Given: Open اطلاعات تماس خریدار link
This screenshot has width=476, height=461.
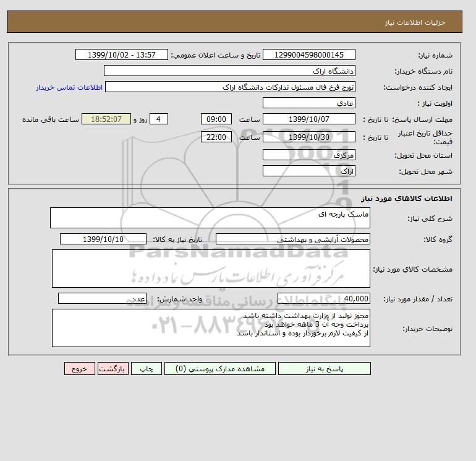Looking at the screenshot, I should (x=69, y=87).
